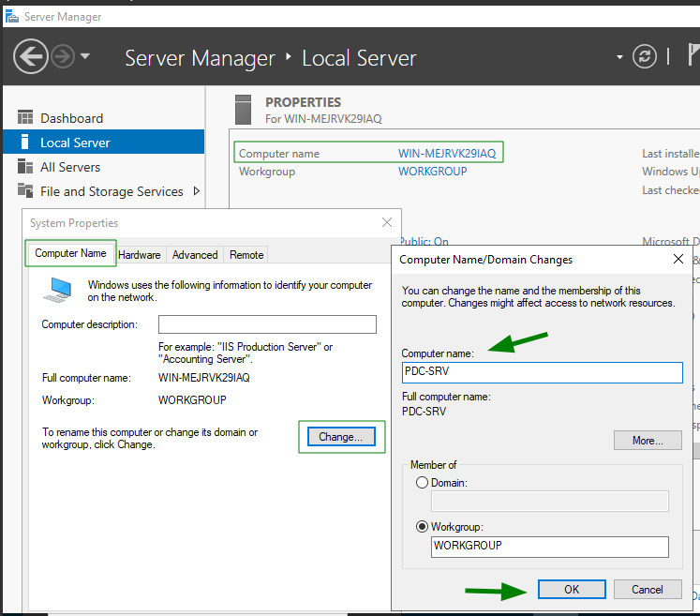700x616 pixels.
Task: Click 'Local Server' in the header breadcrumb
Action: (x=359, y=58)
